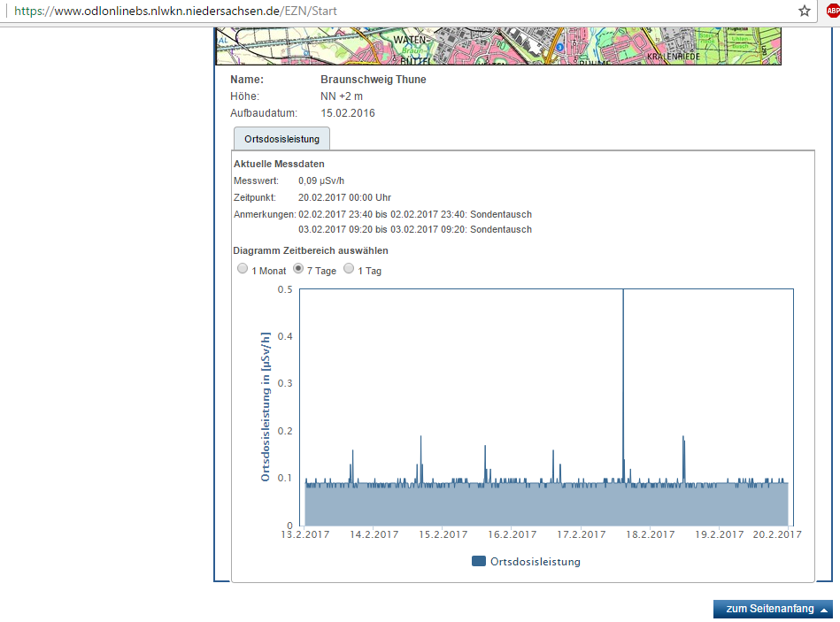Click the map thumbnail above station details
The width and height of the screenshot is (840, 622).
[x=498, y=47]
